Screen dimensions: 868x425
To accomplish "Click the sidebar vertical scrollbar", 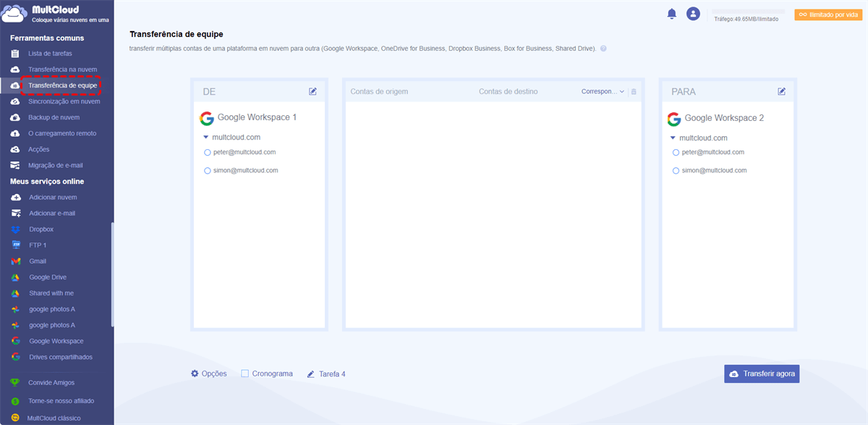I will tap(112, 275).
